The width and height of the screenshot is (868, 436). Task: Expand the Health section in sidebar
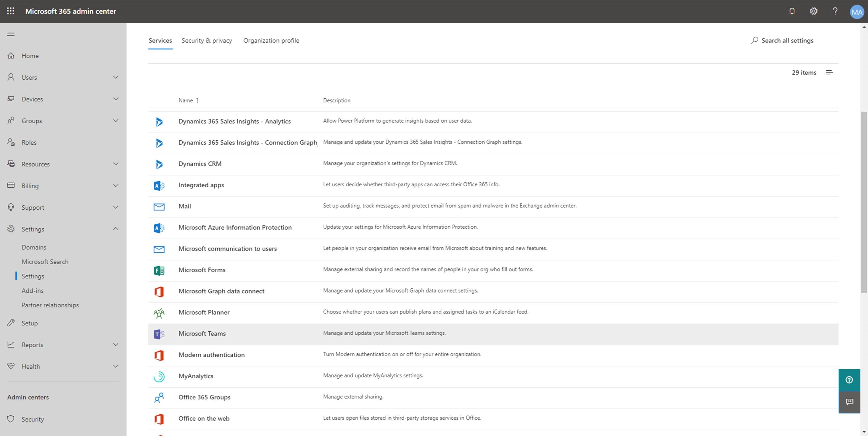[x=63, y=366]
